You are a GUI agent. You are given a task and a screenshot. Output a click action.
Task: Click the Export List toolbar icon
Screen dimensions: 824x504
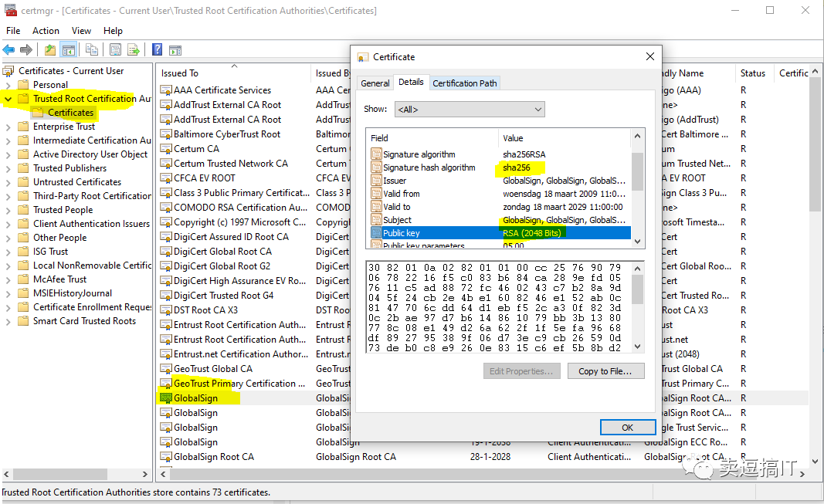[x=134, y=50]
